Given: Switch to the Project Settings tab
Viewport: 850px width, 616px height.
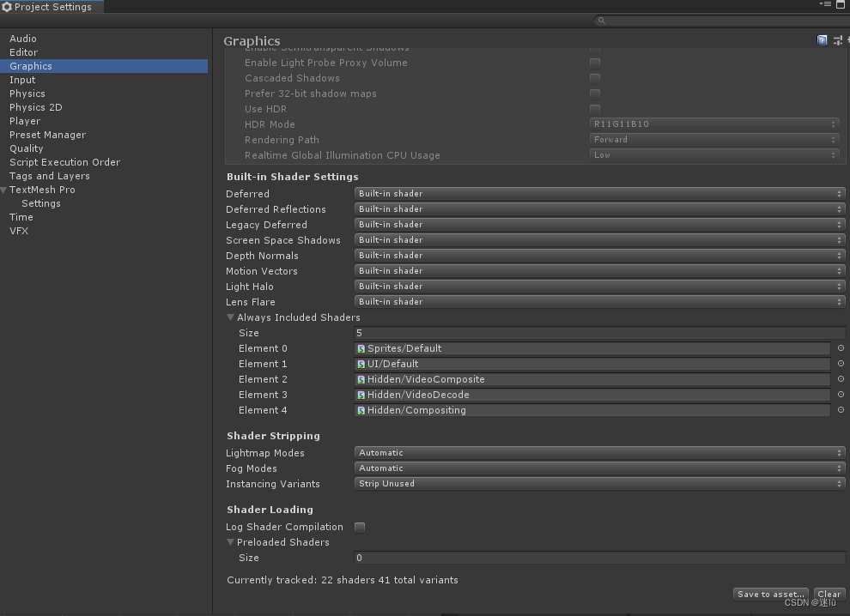Looking at the screenshot, I should (x=52, y=6).
